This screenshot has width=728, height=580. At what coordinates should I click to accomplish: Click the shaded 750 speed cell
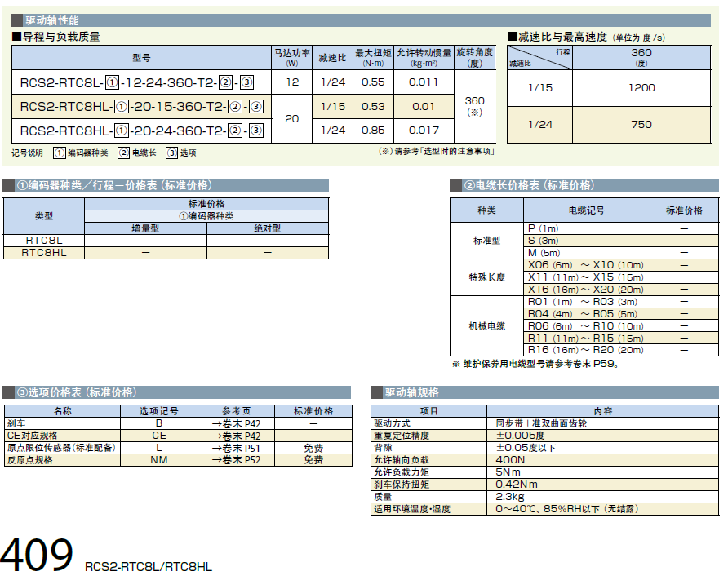(641, 125)
